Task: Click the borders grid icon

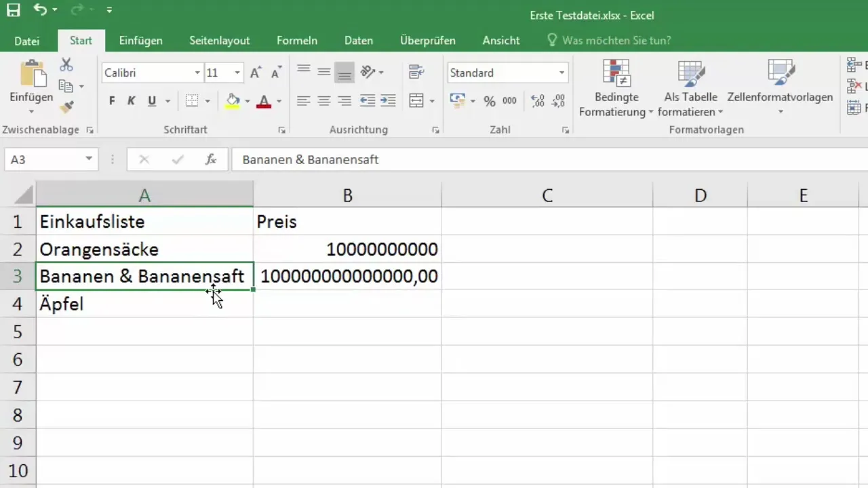Action: 192,101
